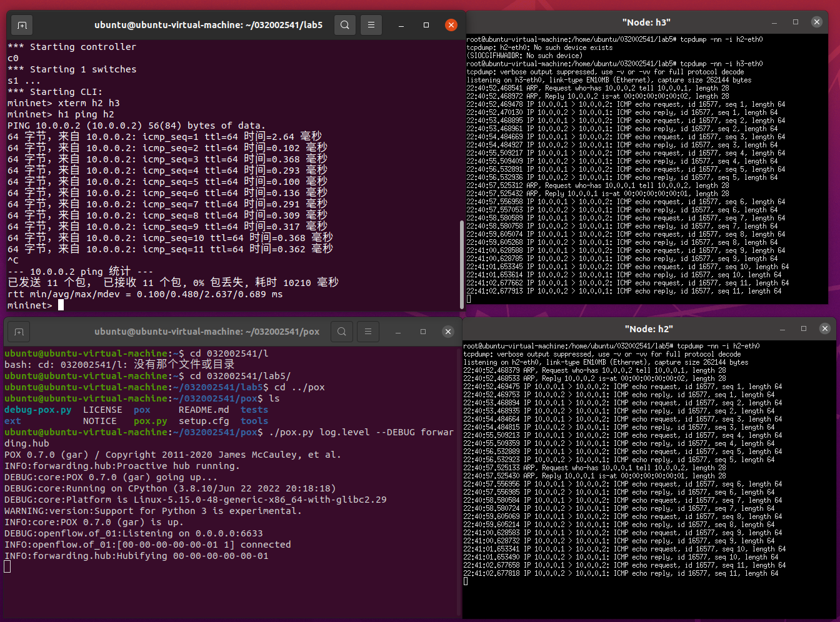The height and width of the screenshot is (622, 840).
Task: Click the "tcpdump -nn -i h3-eth0" command line
Action: 615,64
